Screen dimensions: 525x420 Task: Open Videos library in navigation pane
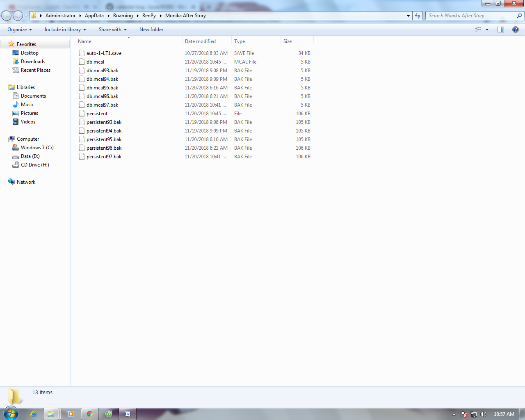[x=28, y=122]
